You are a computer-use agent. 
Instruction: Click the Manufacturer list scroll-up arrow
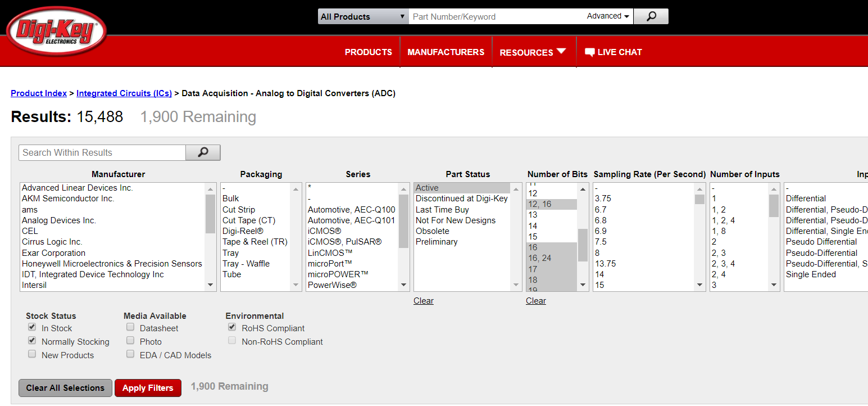[211, 189]
